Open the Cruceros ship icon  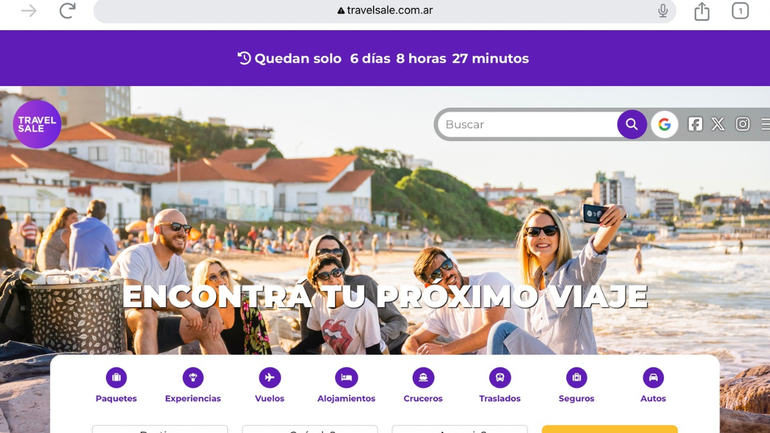(423, 378)
